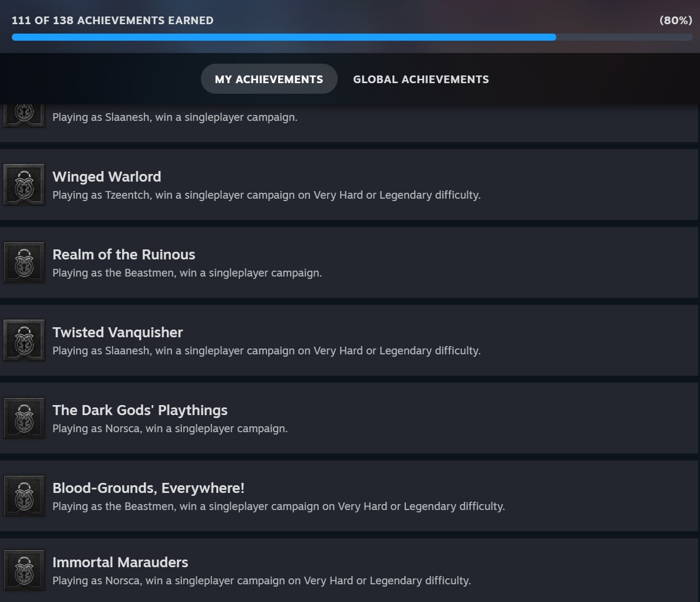Select the Winged Warlord achievement title
This screenshot has width=700, height=602.
(x=107, y=177)
